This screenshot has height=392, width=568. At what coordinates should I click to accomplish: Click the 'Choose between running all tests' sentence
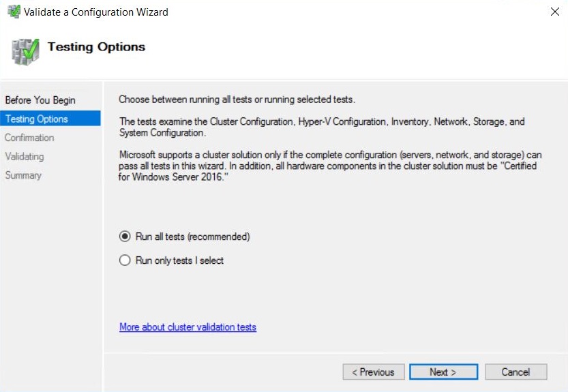(237, 100)
